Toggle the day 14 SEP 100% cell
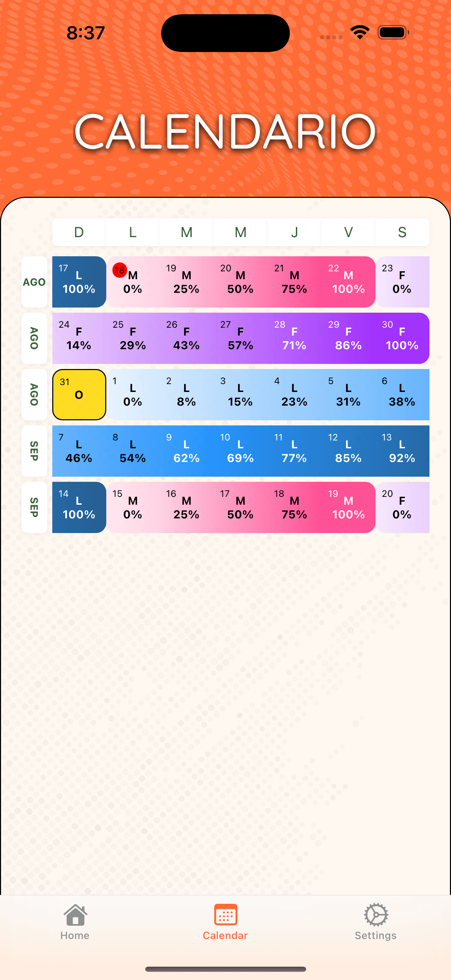451x980 pixels. tap(79, 507)
